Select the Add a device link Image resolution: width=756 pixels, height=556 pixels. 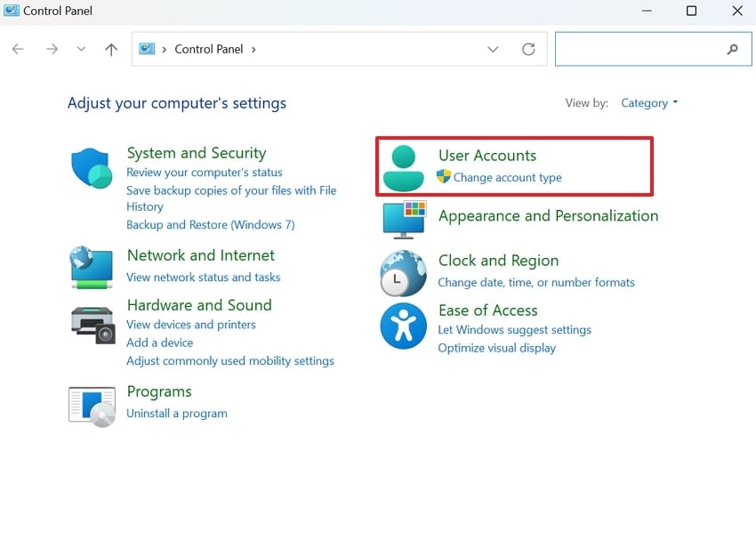(159, 342)
